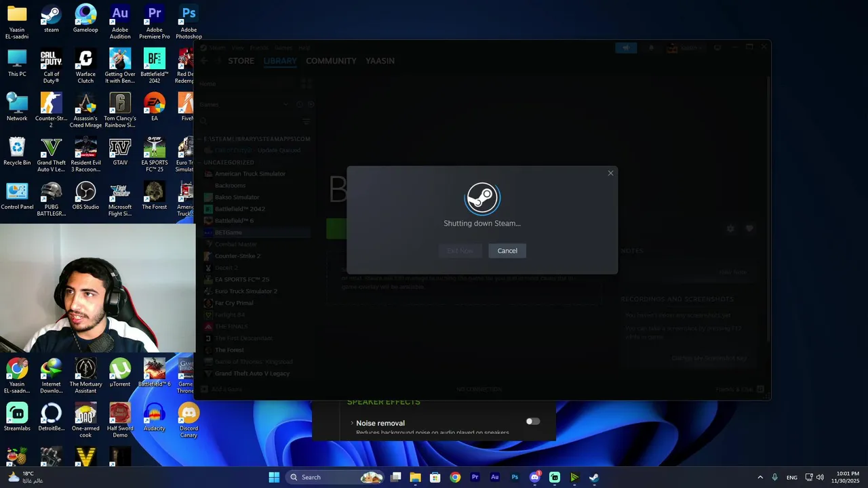Click the taskbar Search box
Viewport: 868px width, 488px height.
[335, 477]
